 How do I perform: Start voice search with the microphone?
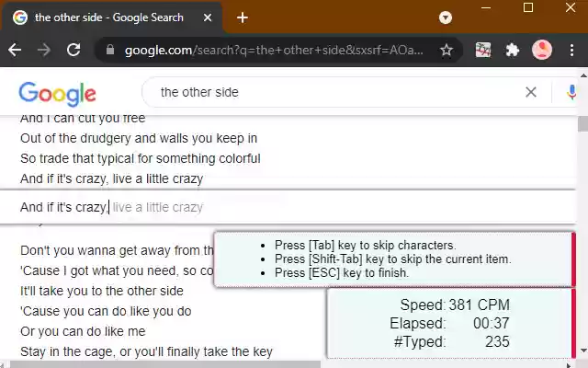coord(571,92)
